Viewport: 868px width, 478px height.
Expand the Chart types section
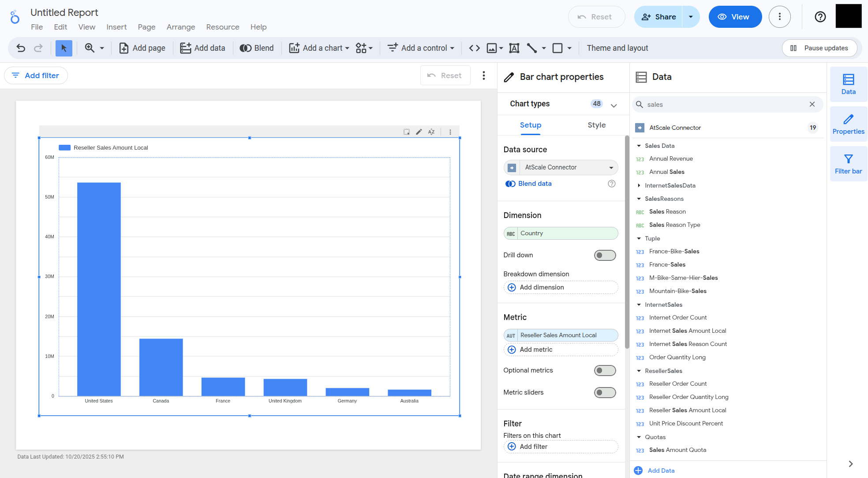coord(614,105)
